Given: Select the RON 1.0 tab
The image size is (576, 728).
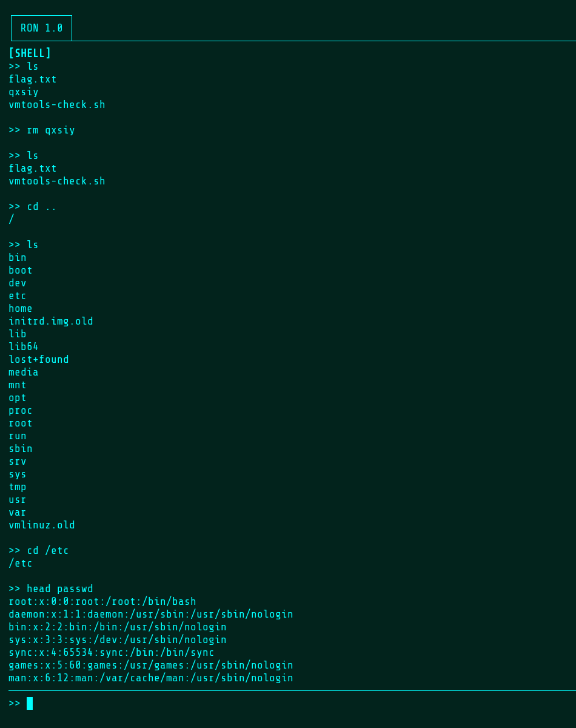Looking at the screenshot, I should [41, 29].
